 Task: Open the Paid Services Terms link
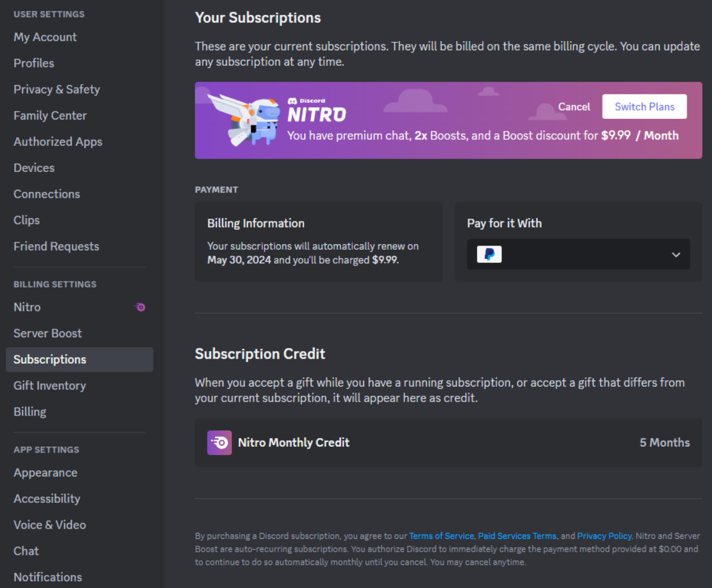click(517, 536)
